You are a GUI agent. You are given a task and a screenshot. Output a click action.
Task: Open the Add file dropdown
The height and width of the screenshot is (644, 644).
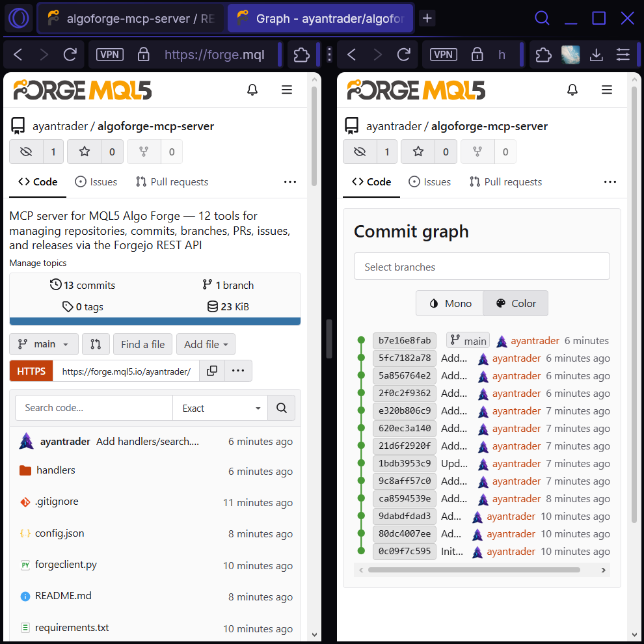(x=206, y=344)
